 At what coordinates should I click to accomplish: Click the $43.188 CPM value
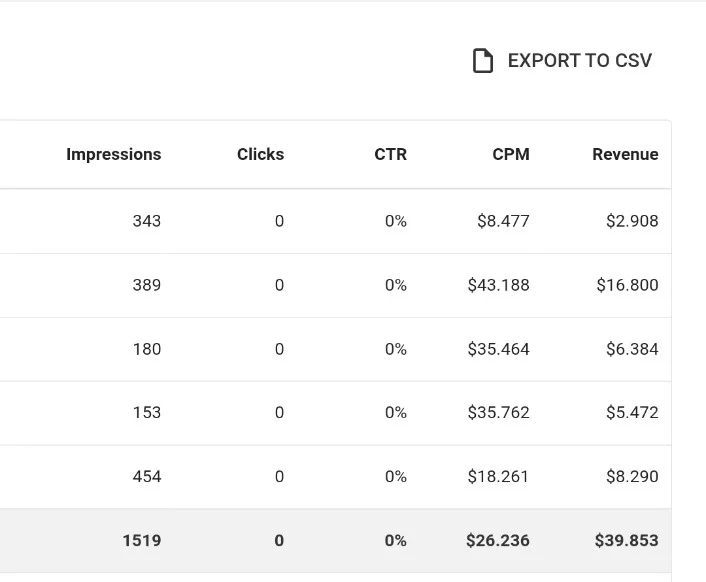(498, 285)
